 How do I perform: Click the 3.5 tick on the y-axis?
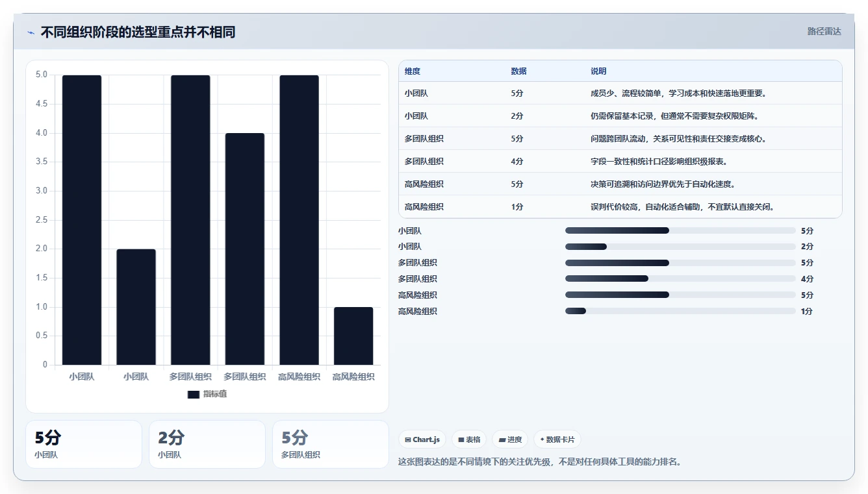click(x=42, y=162)
